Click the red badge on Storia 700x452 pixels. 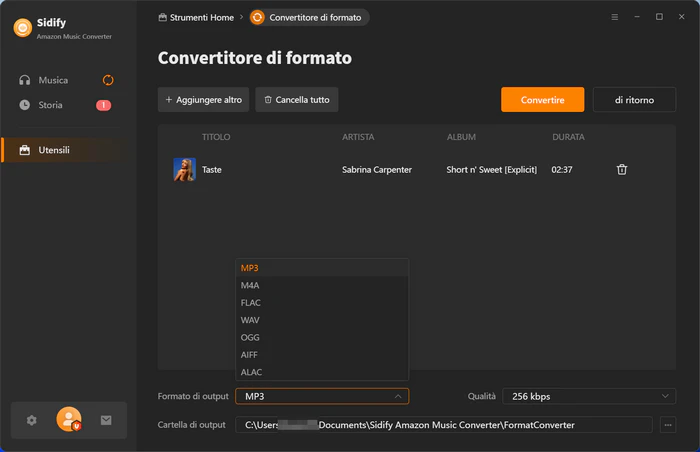[104, 105]
